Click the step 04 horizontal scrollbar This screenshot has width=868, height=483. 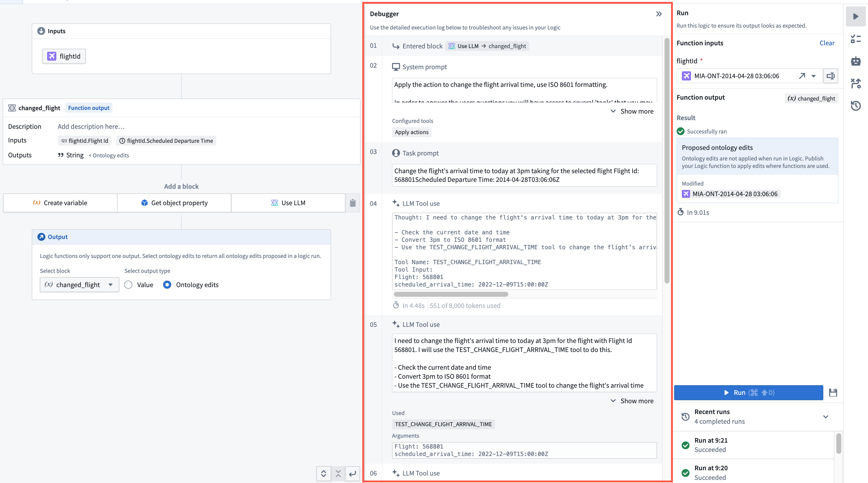coord(450,294)
